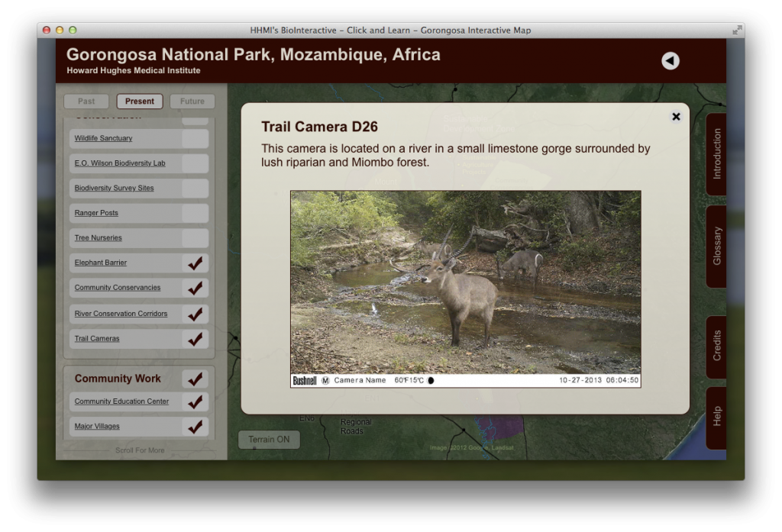Switch to the Future tab

[x=192, y=101]
